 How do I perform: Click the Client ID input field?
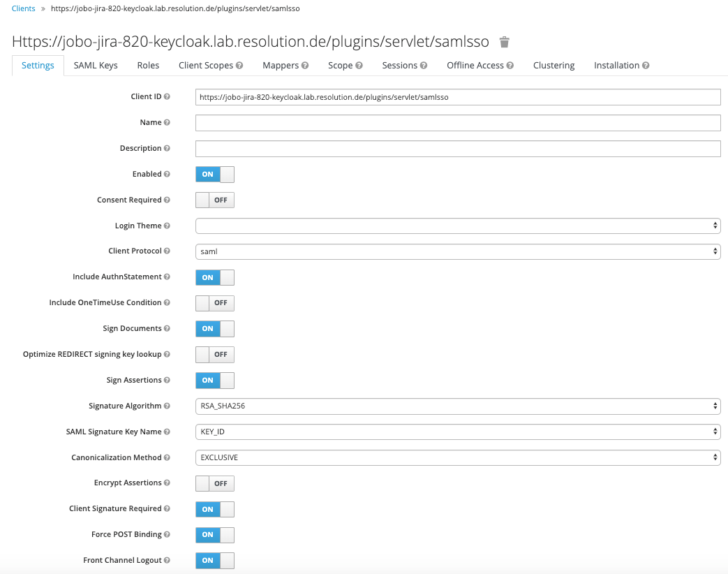click(x=458, y=97)
